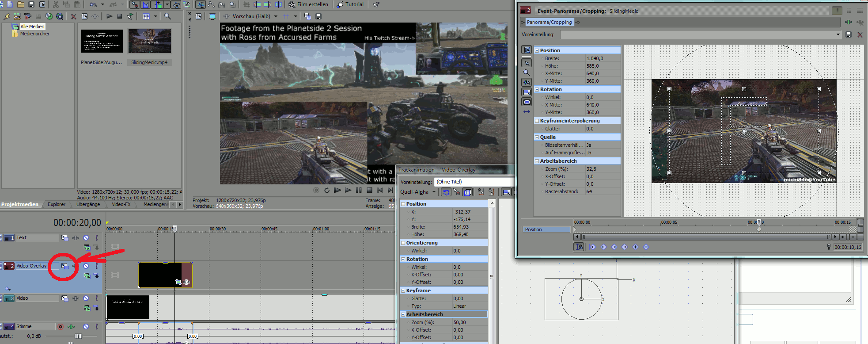Toggle the preview loop playback button
The image size is (868, 344).
[327, 190]
